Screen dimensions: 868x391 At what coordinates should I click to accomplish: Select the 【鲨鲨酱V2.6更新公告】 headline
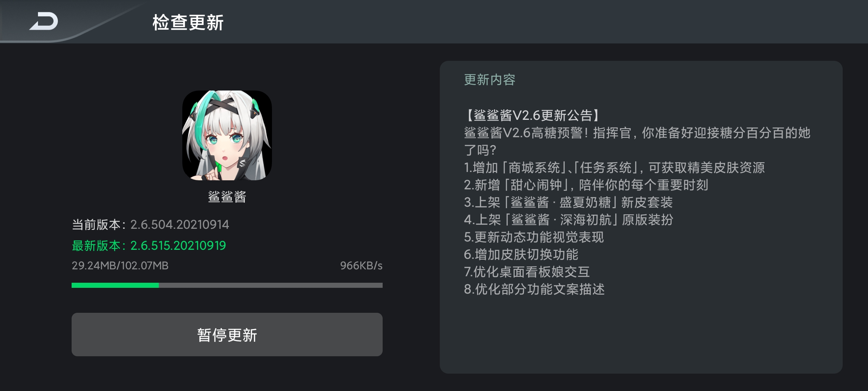(532, 115)
